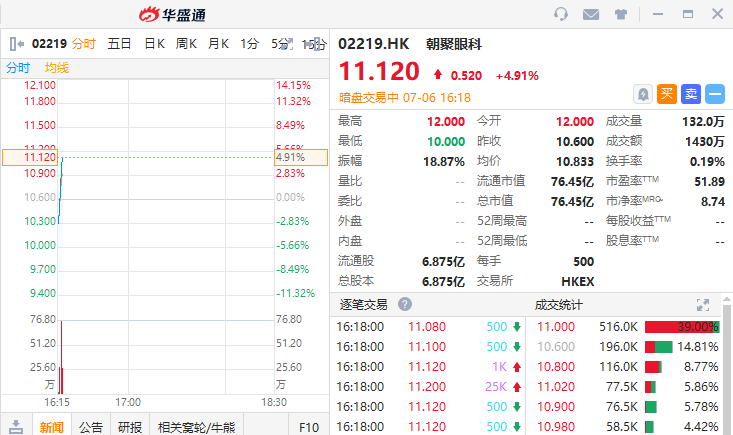This screenshot has height=435, width=733.
Task: Click the price alert bell icon
Action: pyautogui.click(x=644, y=94)
